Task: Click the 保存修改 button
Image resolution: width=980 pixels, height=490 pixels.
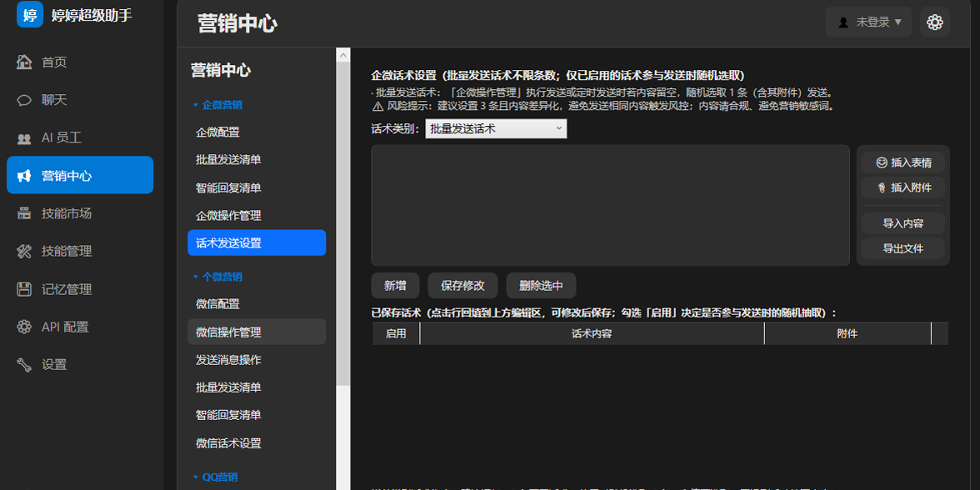Action: point(462,286)
